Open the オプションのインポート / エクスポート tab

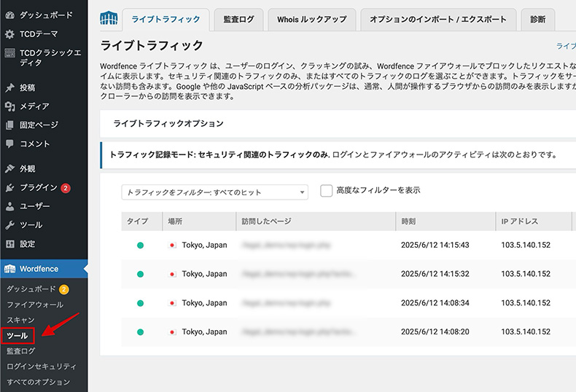pos(438,20)
